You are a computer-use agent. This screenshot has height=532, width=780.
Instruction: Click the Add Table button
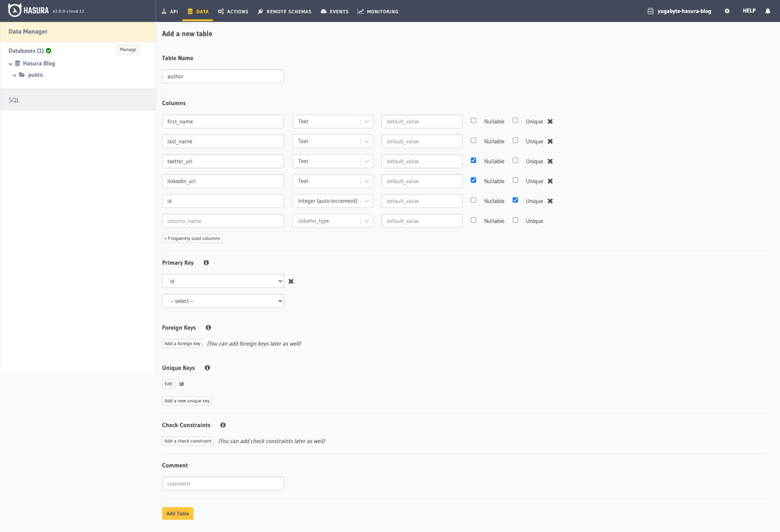(178, 514)
